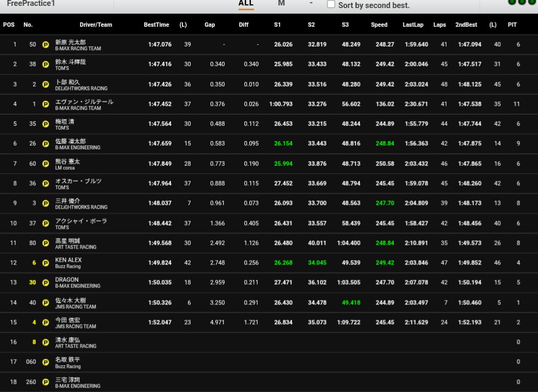The image size is (538, 392).
Task: Click last lap 1:55.779
Action: pos(416,124)
